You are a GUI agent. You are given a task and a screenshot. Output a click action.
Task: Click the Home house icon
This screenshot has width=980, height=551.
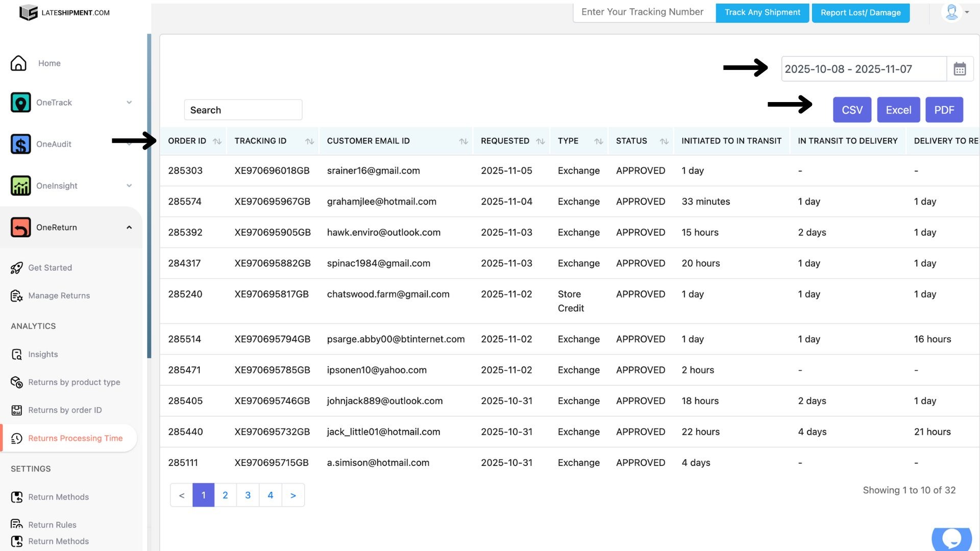click(x=18, y=63)
